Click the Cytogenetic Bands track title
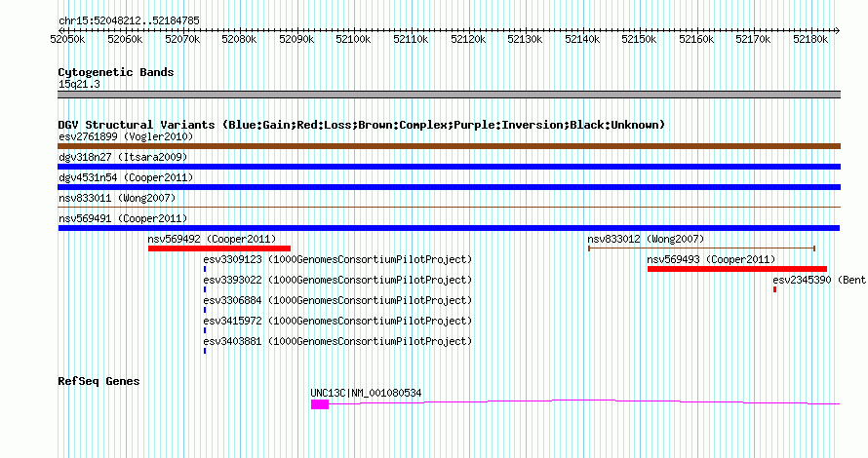 [x=116, y=72]
